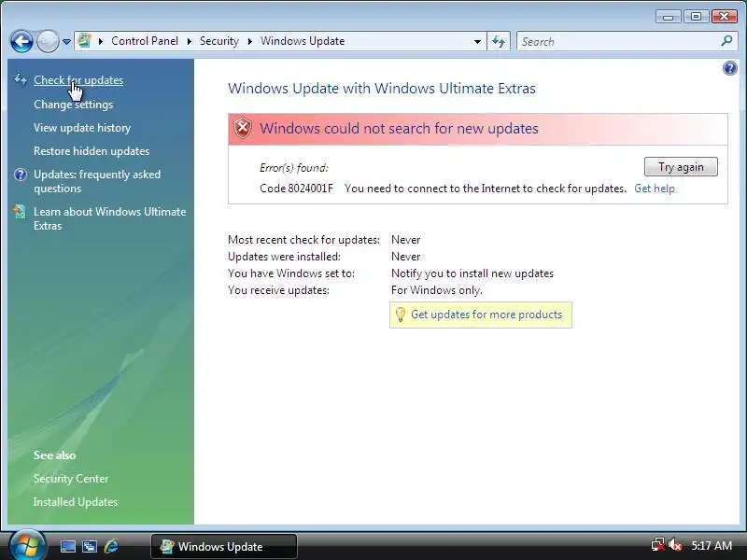Minimize the Windows Update window

click(x=668, y=17)
